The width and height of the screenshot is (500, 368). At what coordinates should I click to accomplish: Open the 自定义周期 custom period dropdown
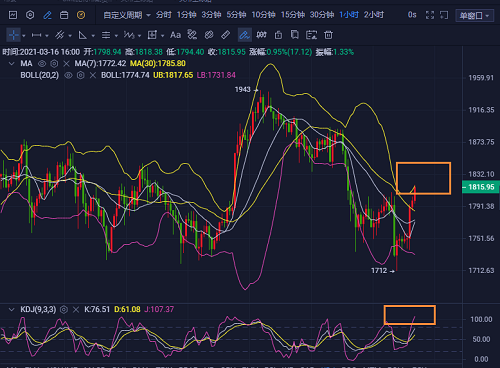coord(127,15)
